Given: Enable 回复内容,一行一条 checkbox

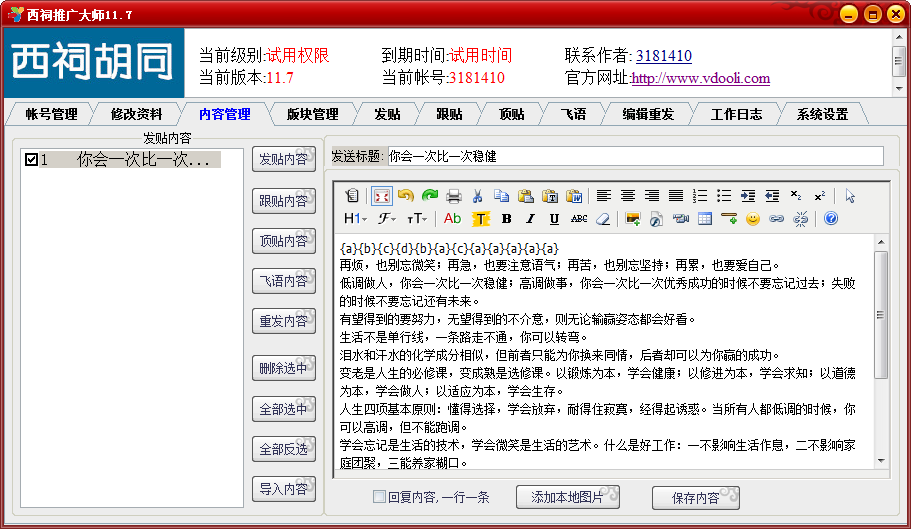Looking at the screenshot, I should click(x=379, y=496).
